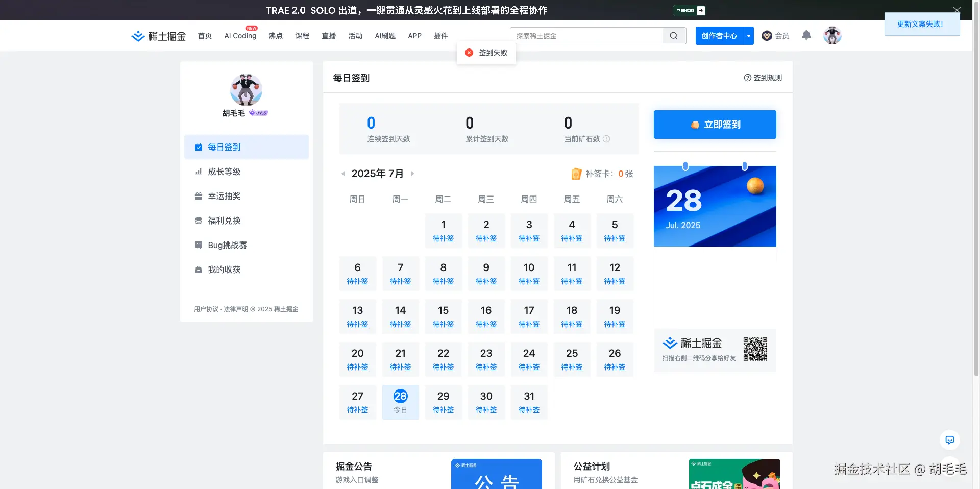Screen dimensions: 980x489
Task: Go to previous month with left arrow
Action: point(343,174)
